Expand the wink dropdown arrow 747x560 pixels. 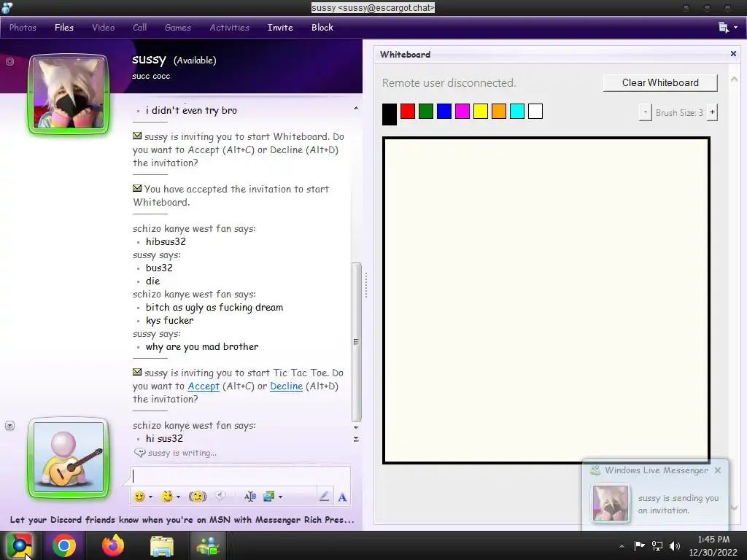(x=178, y=497)
